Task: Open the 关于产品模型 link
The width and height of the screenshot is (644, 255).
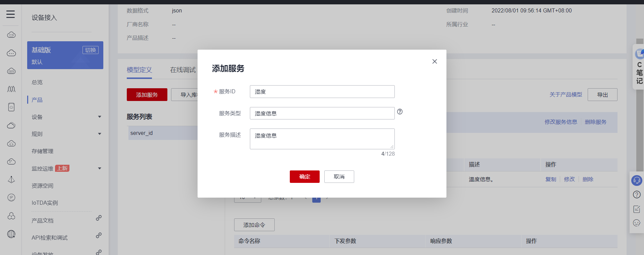Action: coord(566,95)
